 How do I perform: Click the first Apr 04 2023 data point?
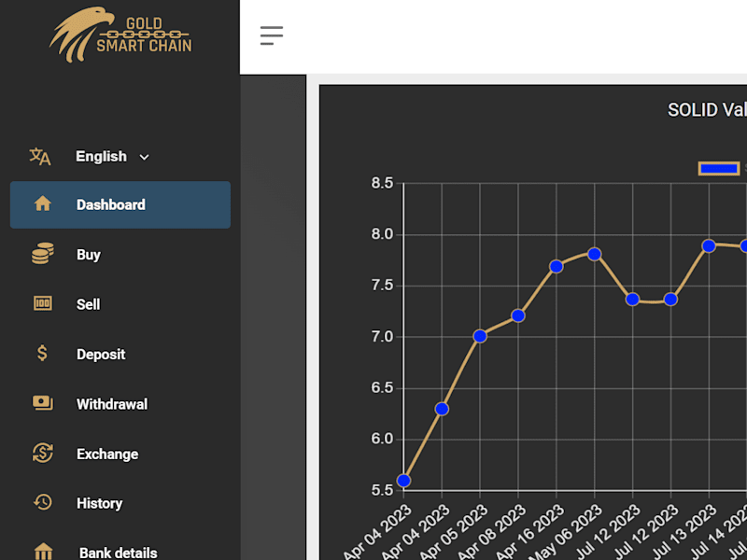click(x=403, y=481)
